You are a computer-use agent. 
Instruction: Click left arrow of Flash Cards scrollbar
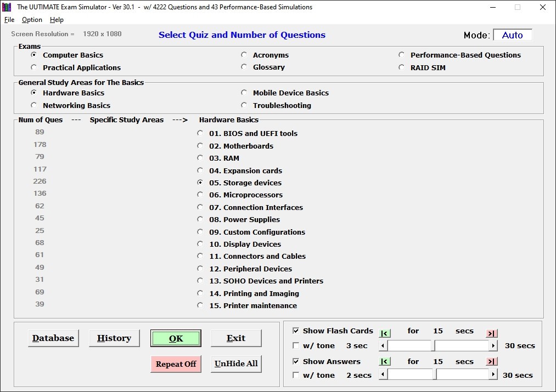pos(383,345)
